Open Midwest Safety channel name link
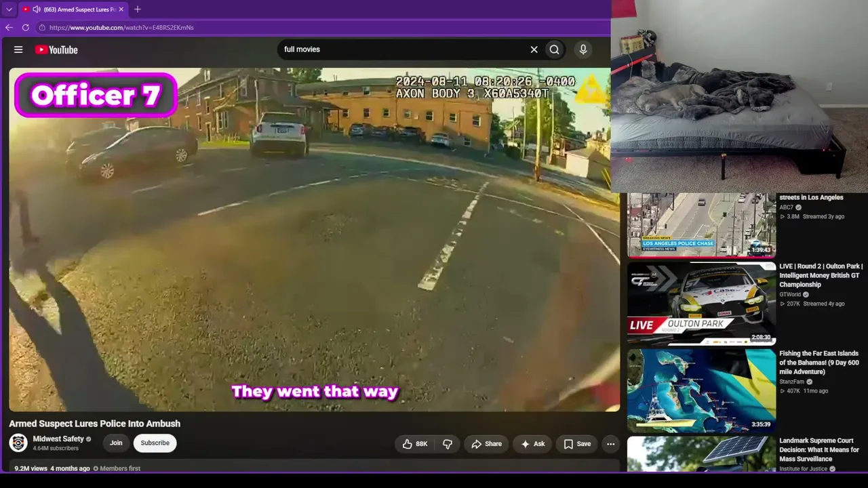The width and height of the screenshot is (868, 488). (x=58, y=439)
